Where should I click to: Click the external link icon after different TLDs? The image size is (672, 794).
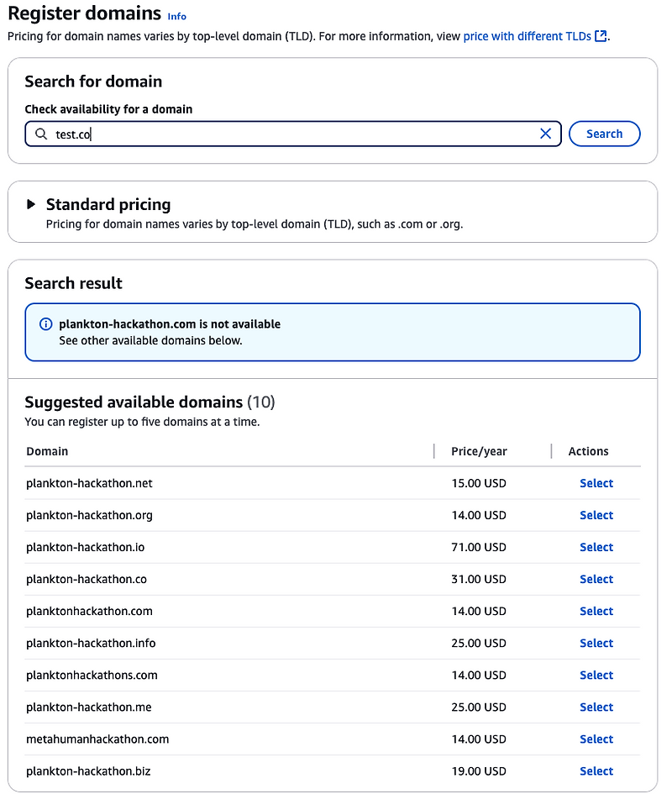coord(601,36)
